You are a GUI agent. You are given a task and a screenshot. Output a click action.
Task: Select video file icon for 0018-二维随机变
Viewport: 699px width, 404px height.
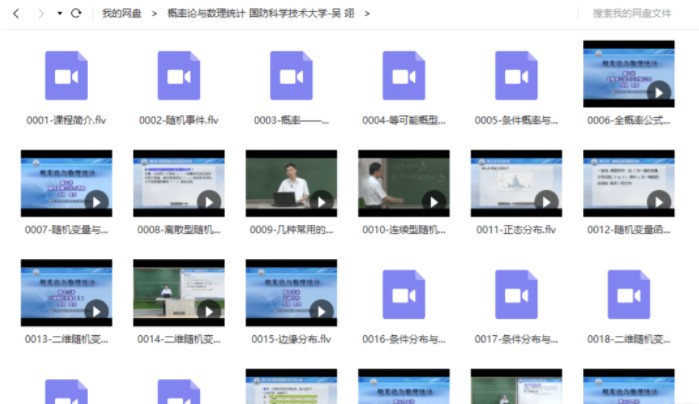[629, 294]
